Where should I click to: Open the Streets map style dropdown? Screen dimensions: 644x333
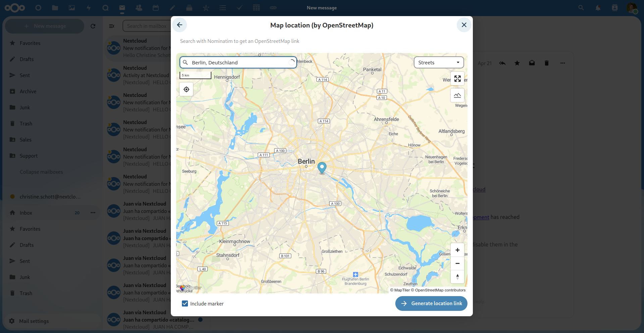tap(439, 62)
